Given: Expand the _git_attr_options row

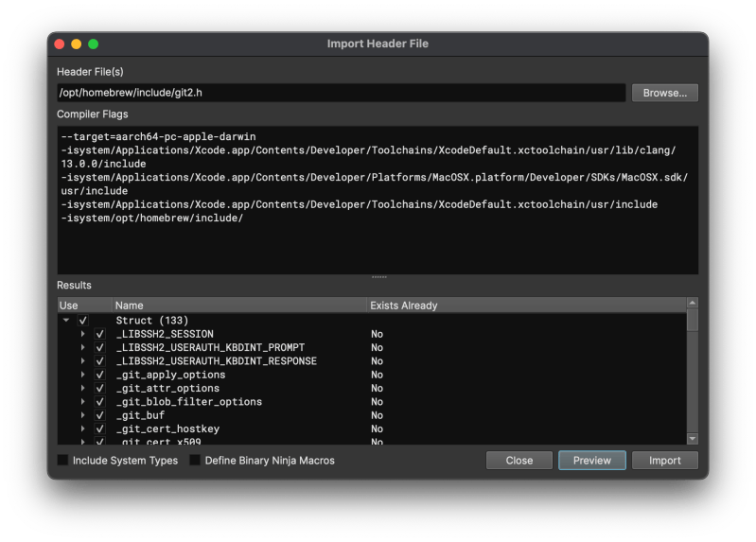Looking at the screenshot, I should click(x=83, y=388).
